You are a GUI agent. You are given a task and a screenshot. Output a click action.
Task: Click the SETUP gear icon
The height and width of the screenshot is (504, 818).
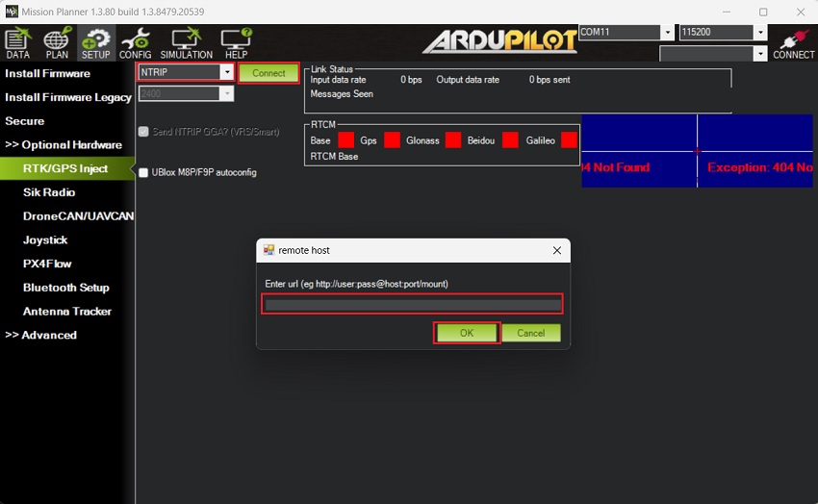click(x=95, y=43)
